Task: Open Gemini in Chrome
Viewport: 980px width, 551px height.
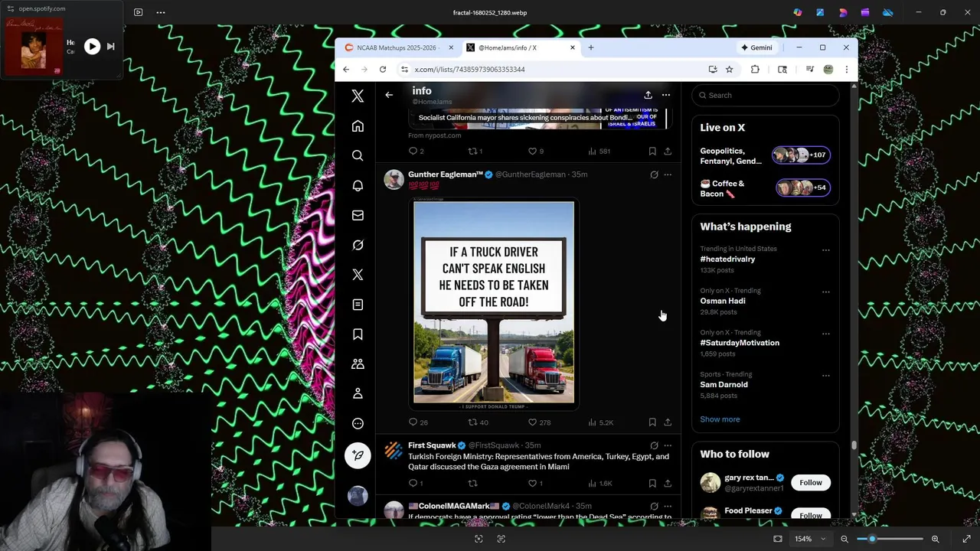Action: pyautogui.click(x=756, y=47)
